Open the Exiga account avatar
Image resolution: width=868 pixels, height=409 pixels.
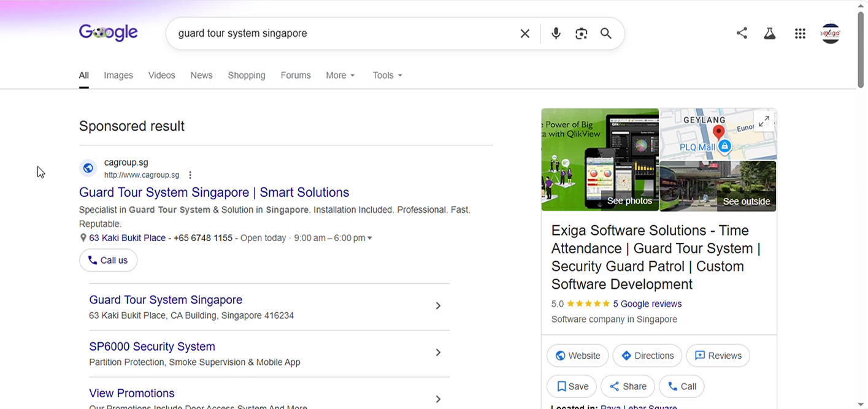831,34
